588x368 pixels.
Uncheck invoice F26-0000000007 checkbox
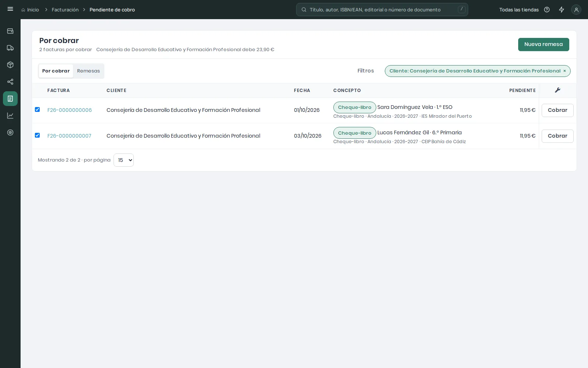37,135
